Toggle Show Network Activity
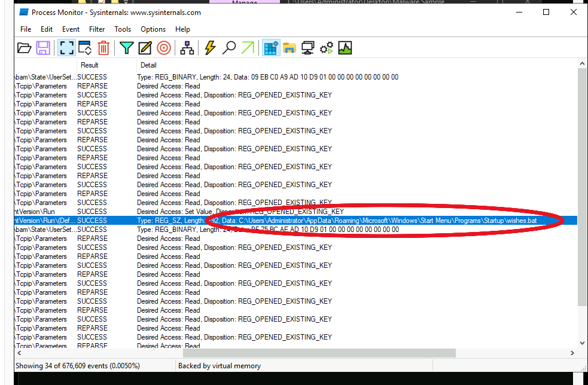 click(x=308, y=48)
